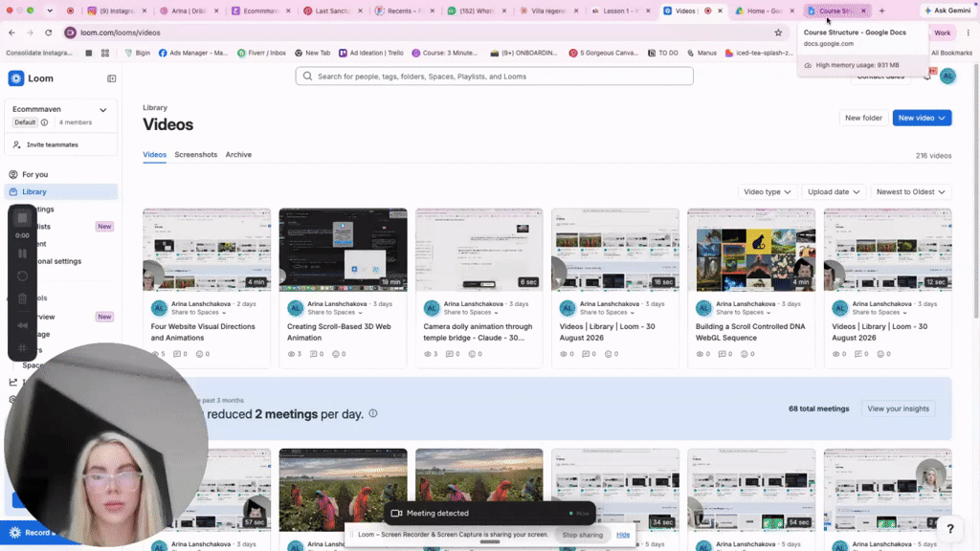Open All Bookmarks folder
The height and width of the screenshot is (551, 980).
(x=952, y=54)
